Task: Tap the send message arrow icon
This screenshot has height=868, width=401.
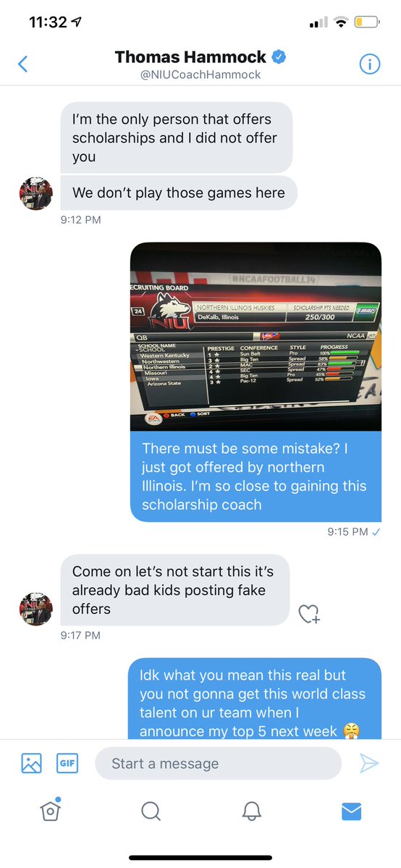Action: [x=369, y=763]
